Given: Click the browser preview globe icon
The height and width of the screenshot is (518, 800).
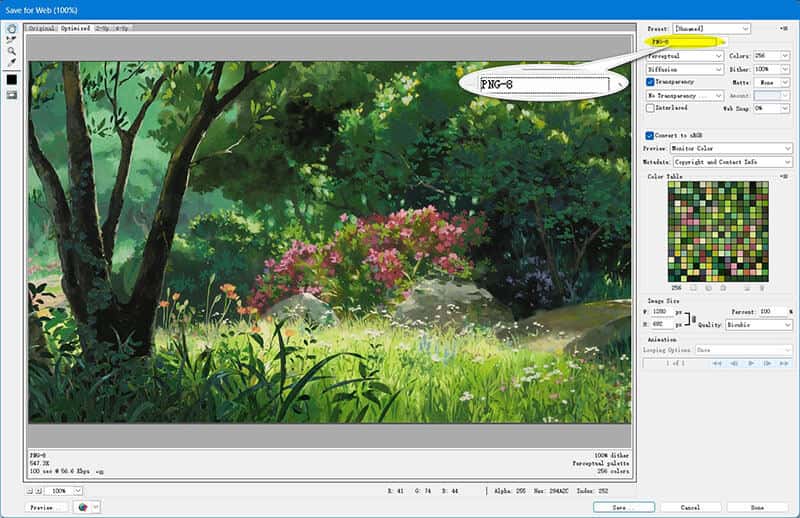Looking at the screenshot, I should click(x=84, y=507).
